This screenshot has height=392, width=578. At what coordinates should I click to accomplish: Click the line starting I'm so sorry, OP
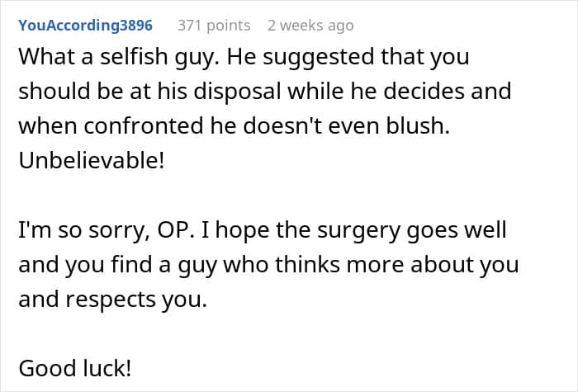pyautogui.click(x=262, y=230)
